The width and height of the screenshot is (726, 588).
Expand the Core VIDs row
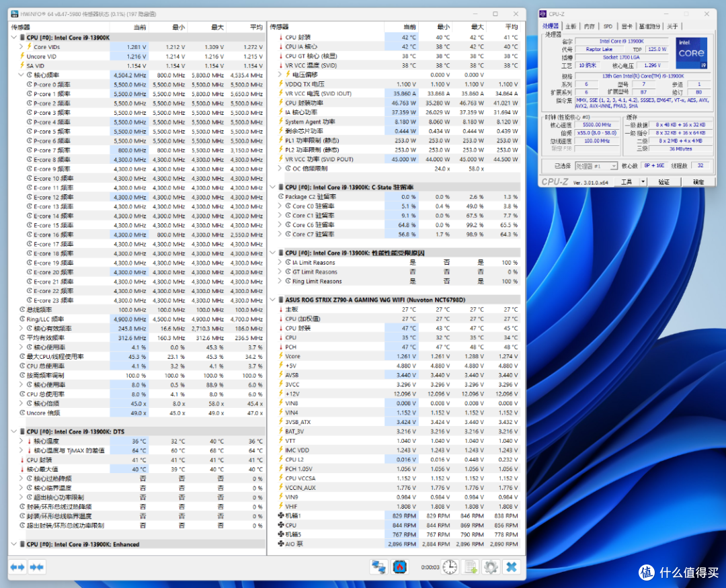(22, 47)
